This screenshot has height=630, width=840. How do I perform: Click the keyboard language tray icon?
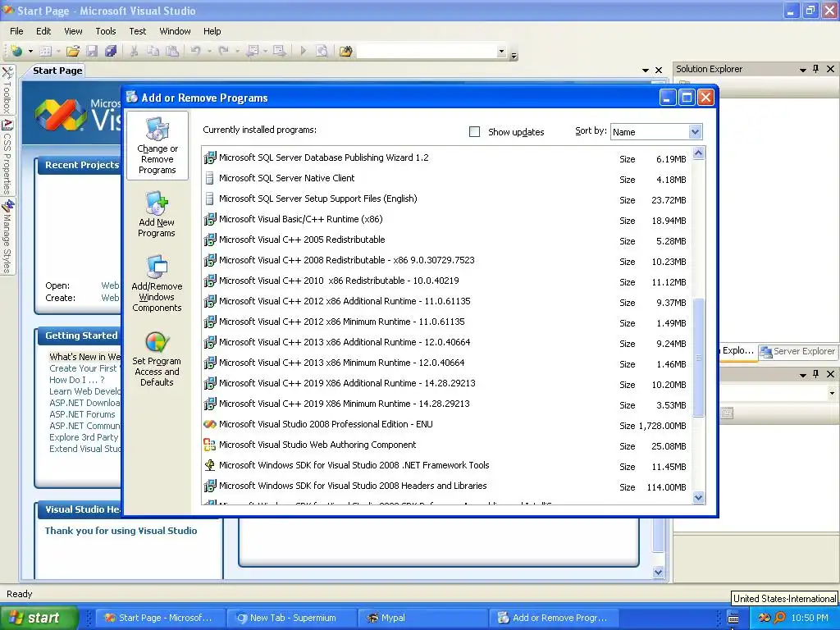(733, 619)
